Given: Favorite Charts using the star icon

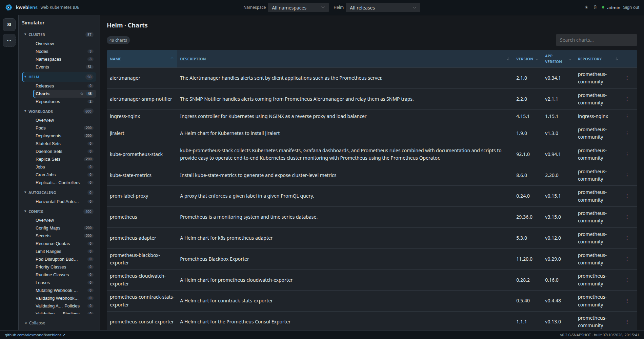Looking at the screenshot, I should (82, 94).
